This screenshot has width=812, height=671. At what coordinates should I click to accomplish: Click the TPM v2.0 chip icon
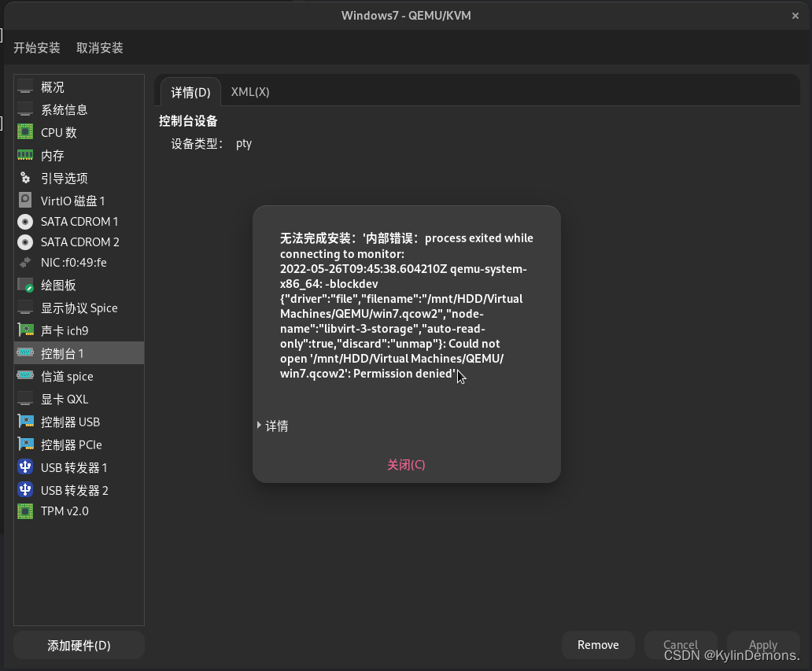click(x=25, y=511)
